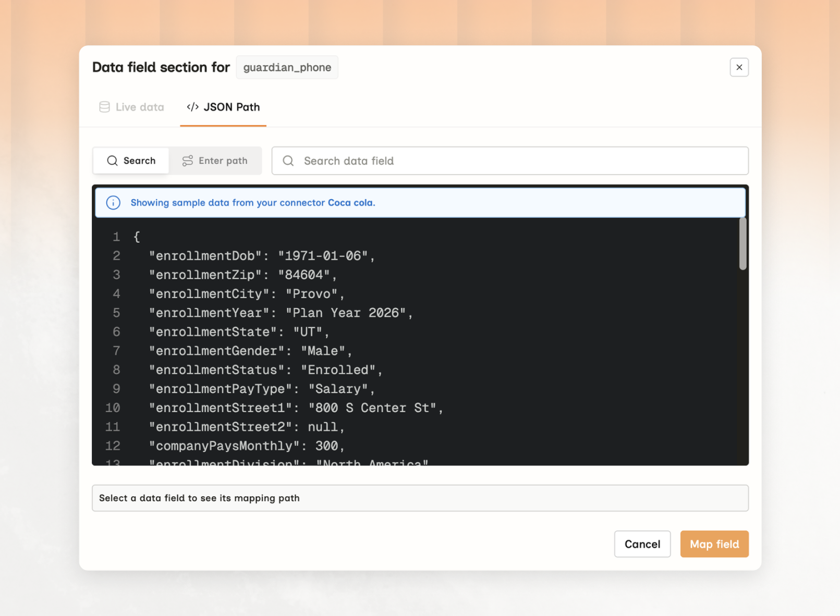Click the magnifier icon in search input
The height and width of the screenshot is (616, 840).
(288, 161)
